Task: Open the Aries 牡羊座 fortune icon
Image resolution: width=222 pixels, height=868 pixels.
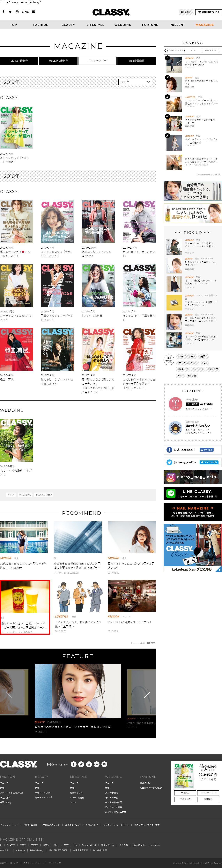Action: 175,404
